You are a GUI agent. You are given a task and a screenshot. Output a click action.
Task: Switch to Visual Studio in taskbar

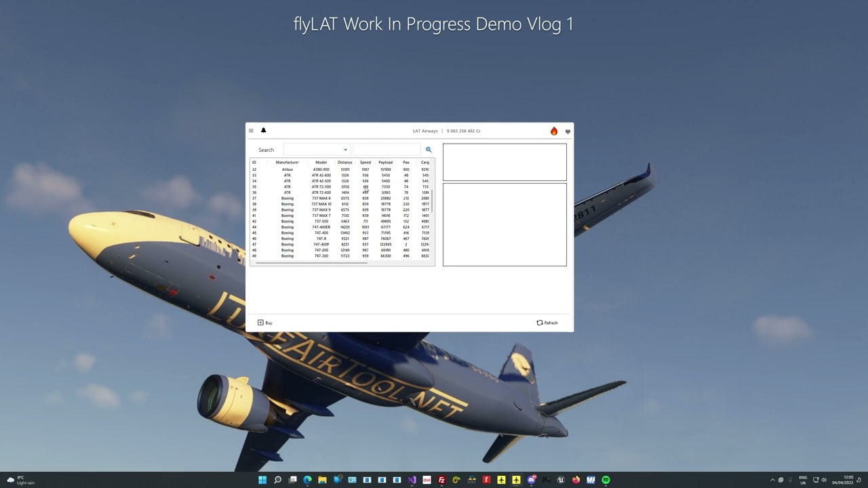pyautogui.click(x=412, y=480)
